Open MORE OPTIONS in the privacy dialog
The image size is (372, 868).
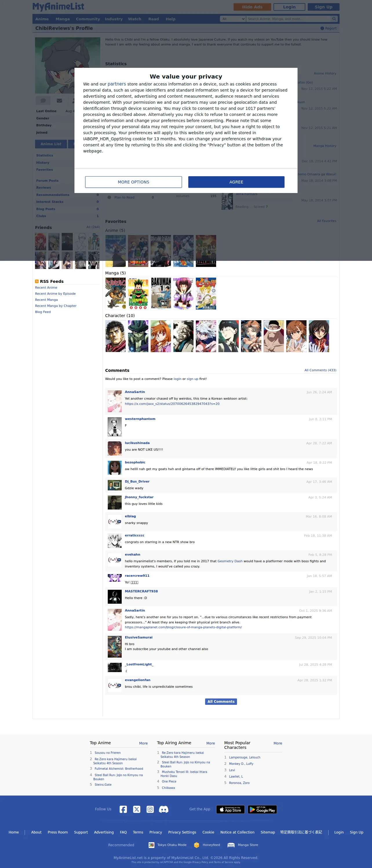(x=134, y=182)
